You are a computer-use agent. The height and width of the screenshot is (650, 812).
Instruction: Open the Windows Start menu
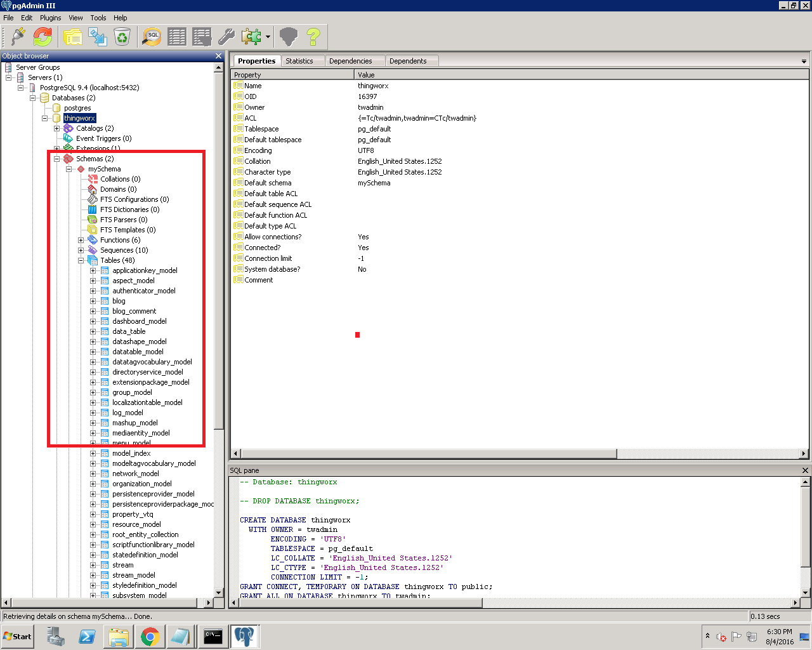point(18,637)
